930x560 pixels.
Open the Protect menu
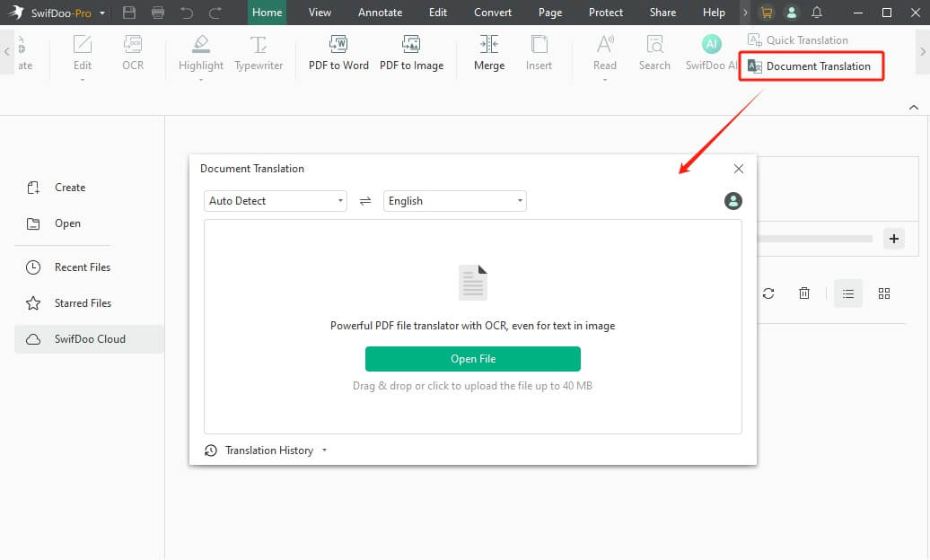click(x=606, y=13)
